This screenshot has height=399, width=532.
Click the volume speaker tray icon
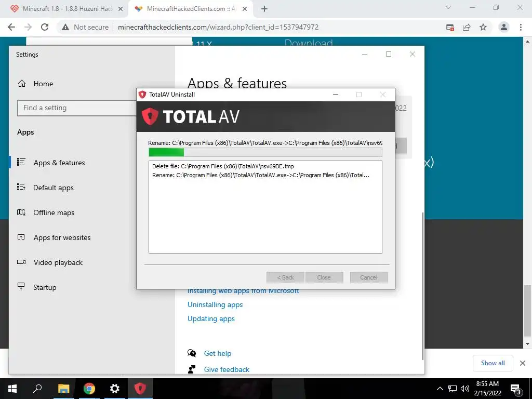point(465,389)
